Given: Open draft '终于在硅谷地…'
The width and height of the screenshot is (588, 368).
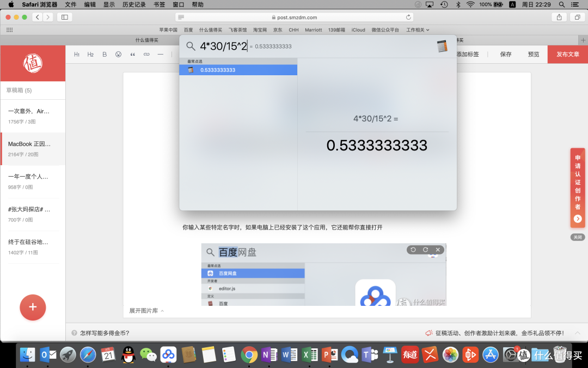Looking at the screenshot, I should click(33, 247).
